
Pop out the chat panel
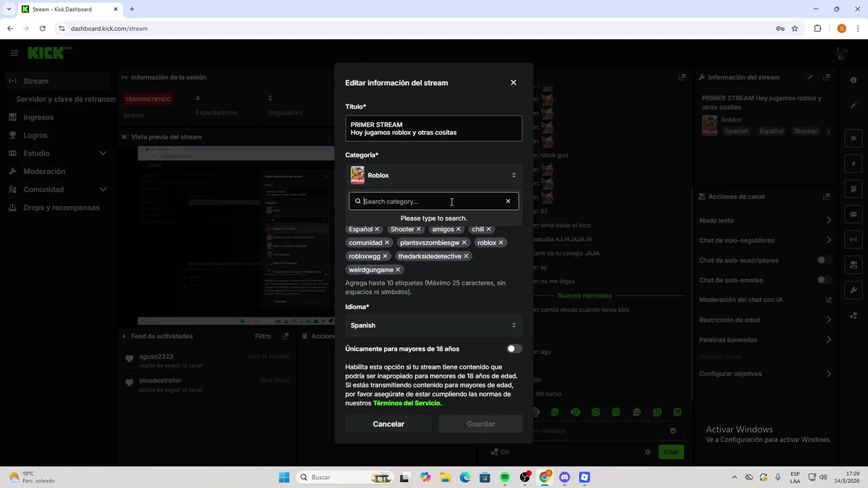coord(682,77)
